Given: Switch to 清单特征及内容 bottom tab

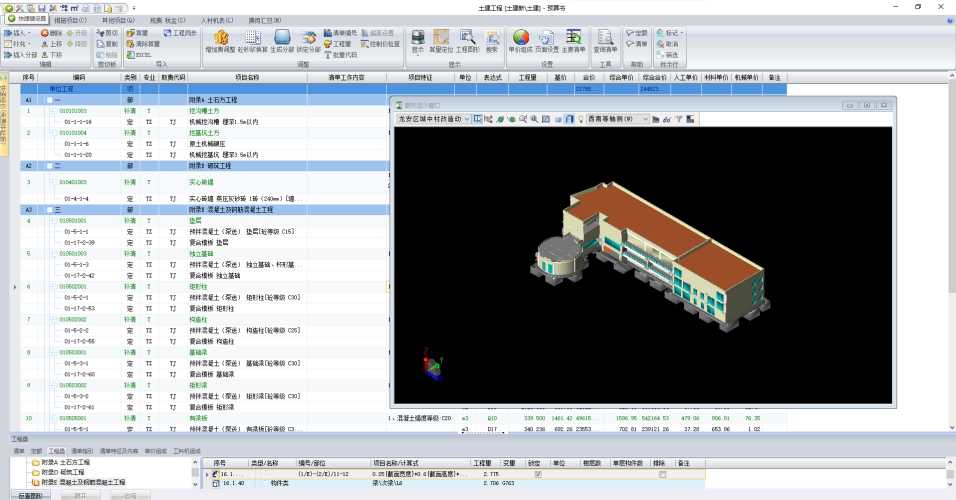Looking at the screenshot, I should click(x=119, y=451).
